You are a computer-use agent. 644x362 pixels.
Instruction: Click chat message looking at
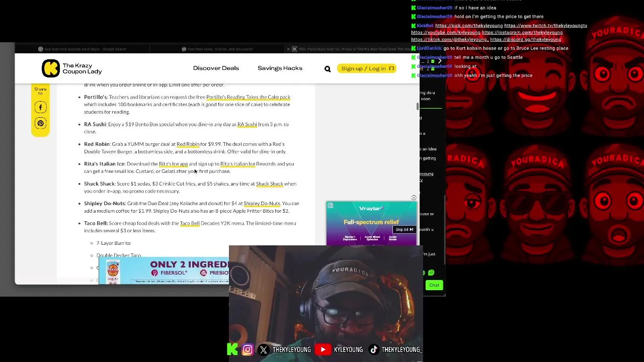(465, 66)
